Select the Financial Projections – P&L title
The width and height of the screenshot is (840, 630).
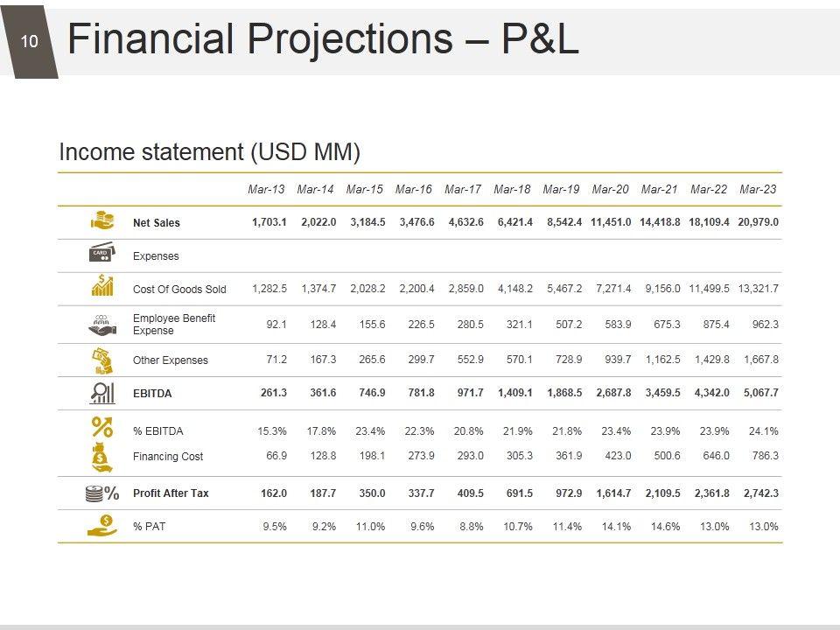tap(323, 40)
